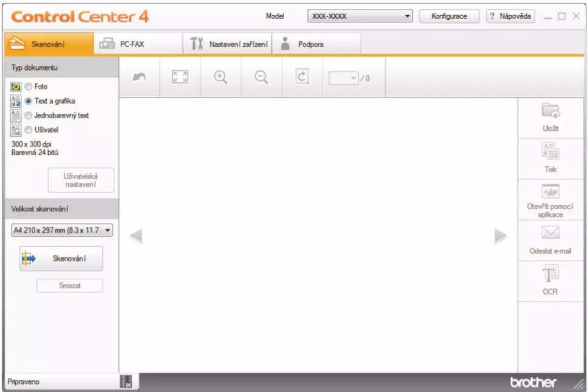Click Otevřít pomocí aplikace icon

(551, 192)
